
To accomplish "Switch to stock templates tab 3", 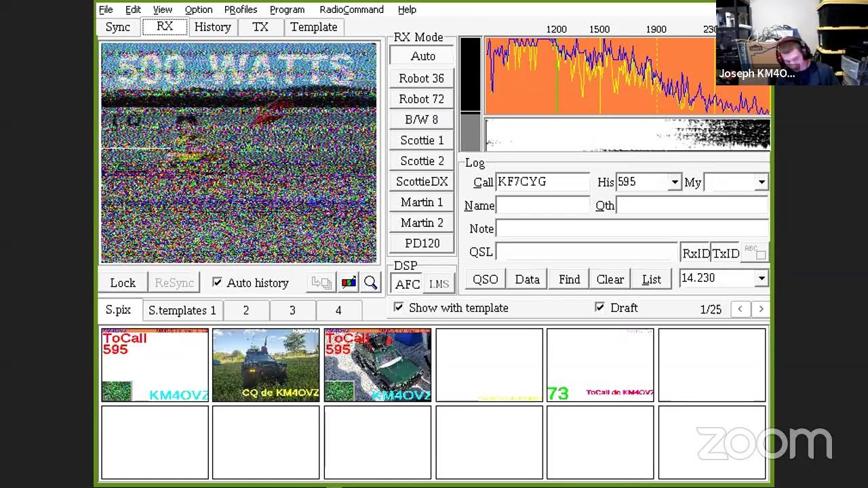I will [292, 310].
